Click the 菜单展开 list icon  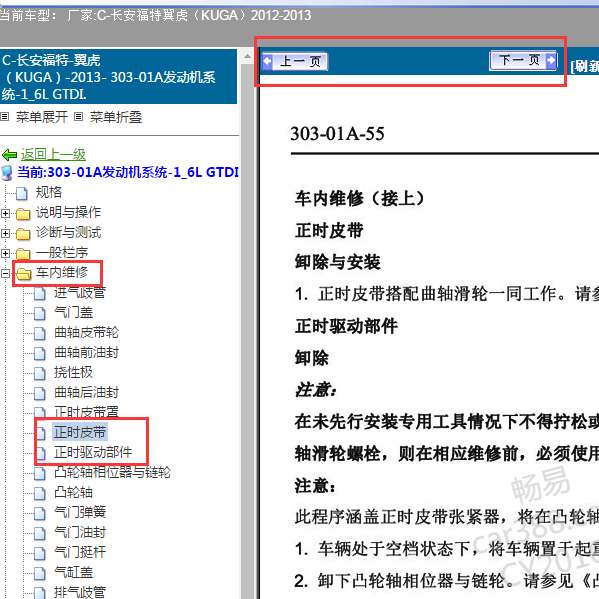click(x=5, y=117)
